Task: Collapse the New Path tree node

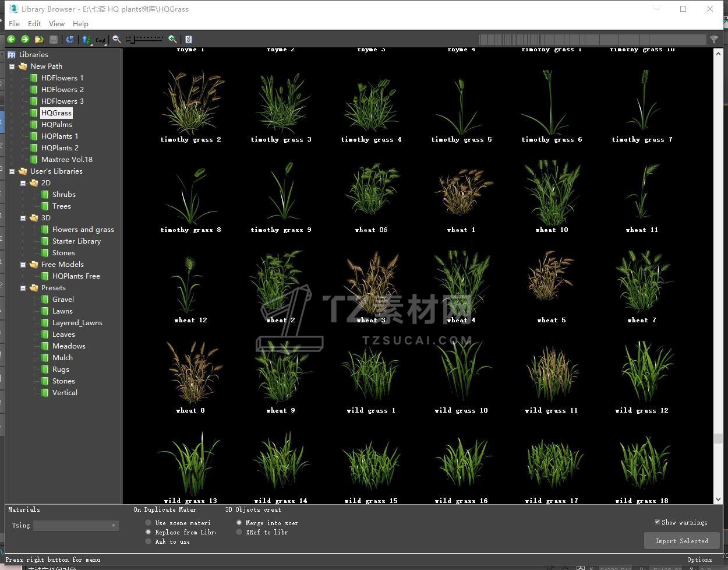Action: click(x=12, y=66)
